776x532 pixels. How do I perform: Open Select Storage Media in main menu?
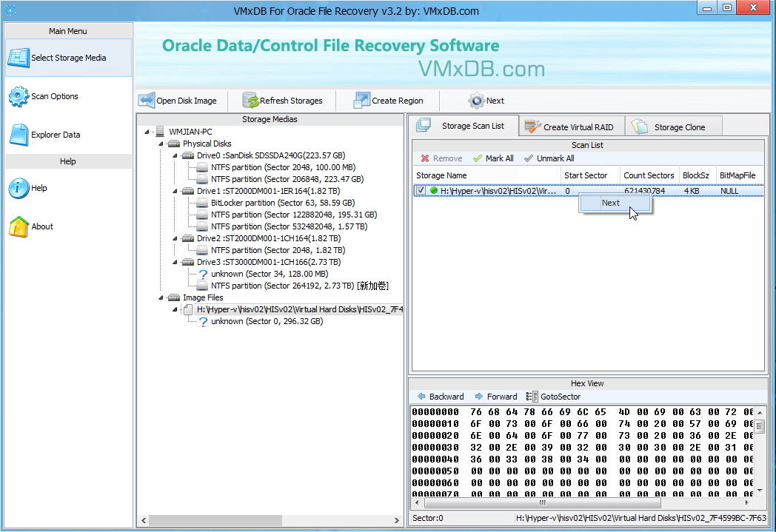(x=68, y=58)
